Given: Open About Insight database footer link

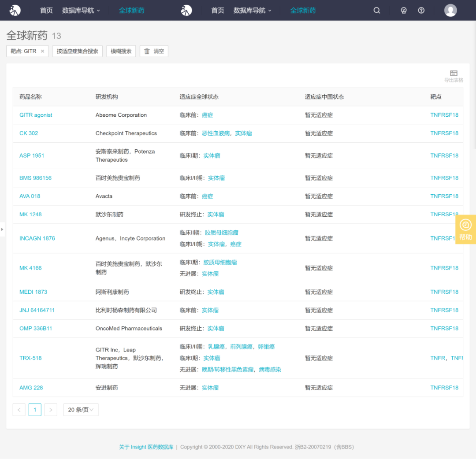Looking at the screenshot, I should tap(146, 447).
